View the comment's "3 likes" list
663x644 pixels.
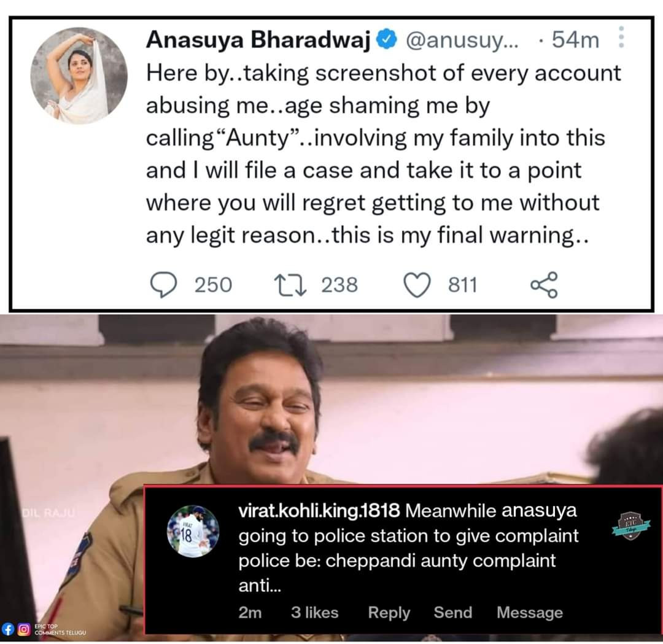314,612
